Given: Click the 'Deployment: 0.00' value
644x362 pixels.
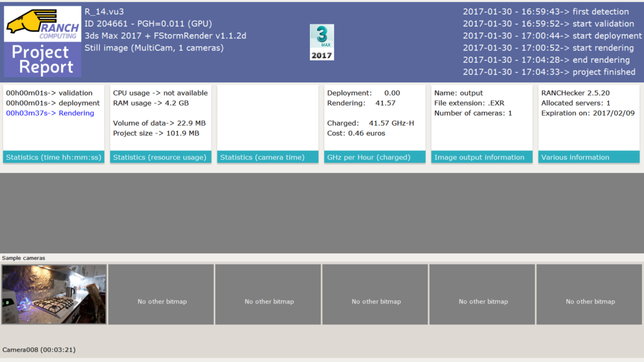Looking at the screenshot, I should (364, 93).
